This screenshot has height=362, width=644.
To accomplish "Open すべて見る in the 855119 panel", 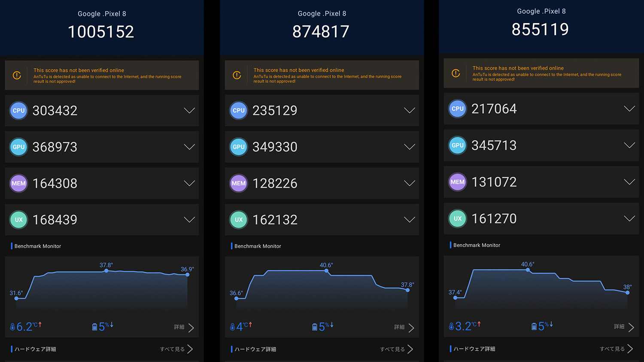I will [616, 349].
